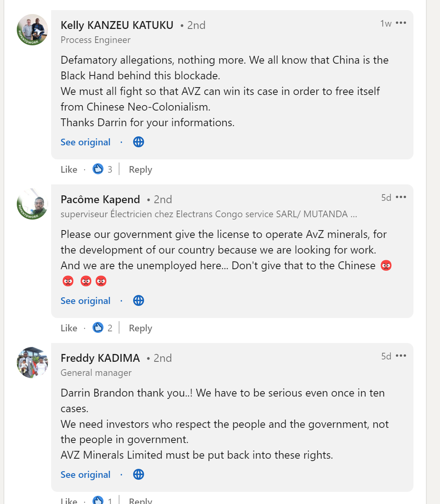See original text of Freddy's comment
This screenshot has width=440, height=504.
coord(86,475)
